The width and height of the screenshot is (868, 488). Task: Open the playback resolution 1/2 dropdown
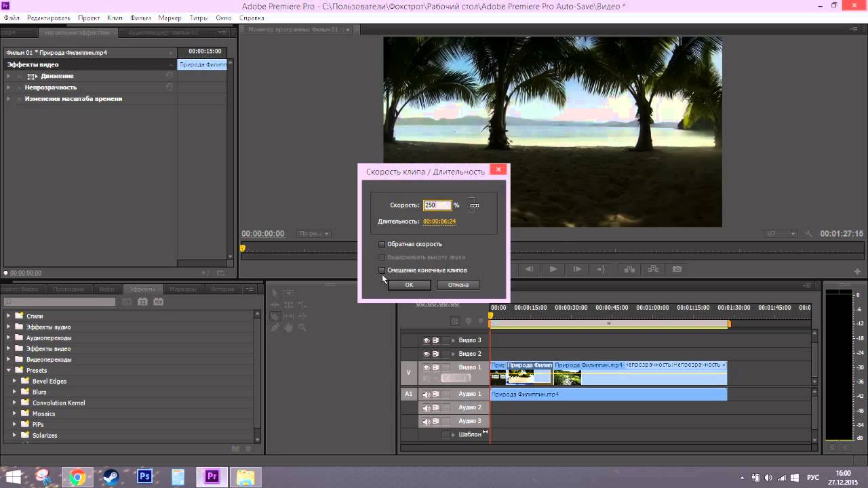click(x=781, y=234)
